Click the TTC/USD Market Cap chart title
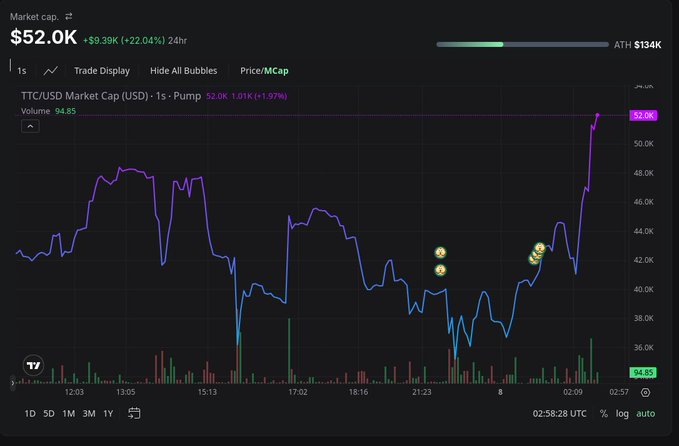679x446 pixels. click(111, 96)
